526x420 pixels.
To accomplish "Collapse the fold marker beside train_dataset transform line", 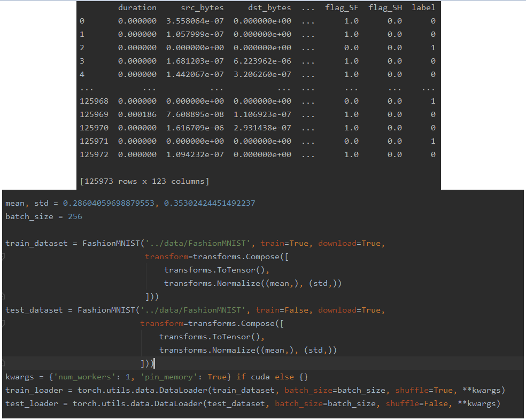I will 3,257.
